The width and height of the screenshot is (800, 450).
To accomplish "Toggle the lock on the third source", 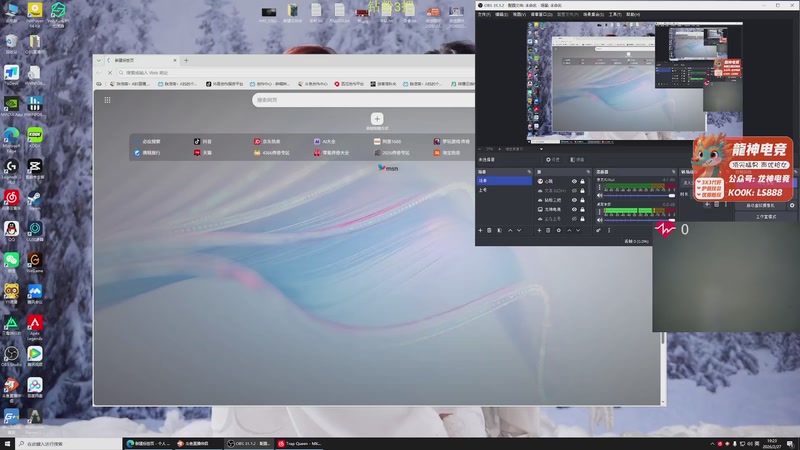I will click(x=582, y=200).
